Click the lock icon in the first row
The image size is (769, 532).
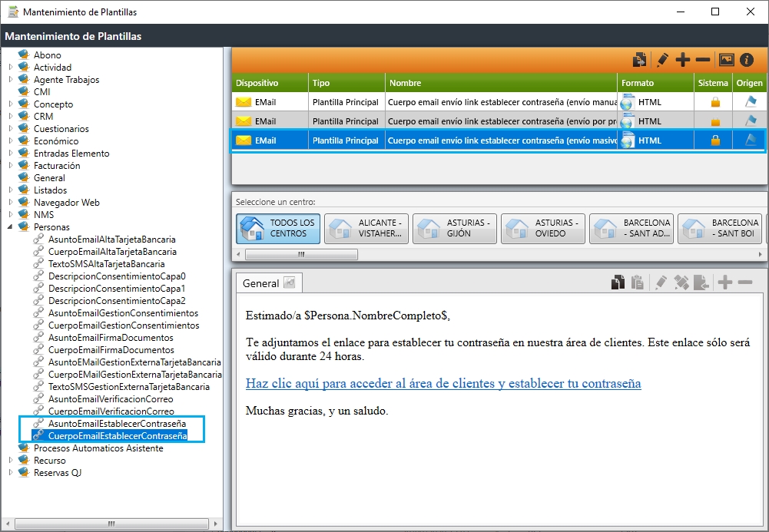click(715, 102)
